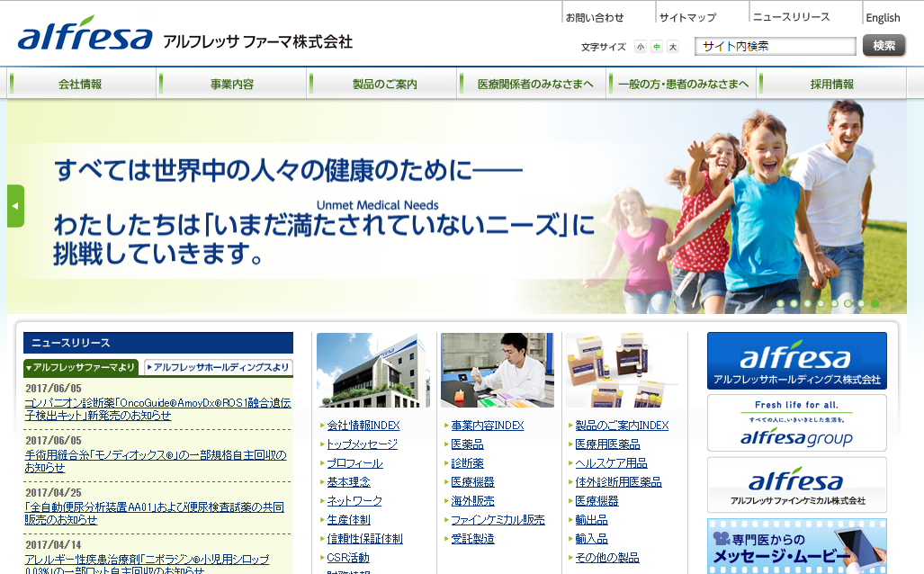Switch to アルフレッサファーマより news tab
Viewport: 924px width, 574px height.
(x=81, y=367)
